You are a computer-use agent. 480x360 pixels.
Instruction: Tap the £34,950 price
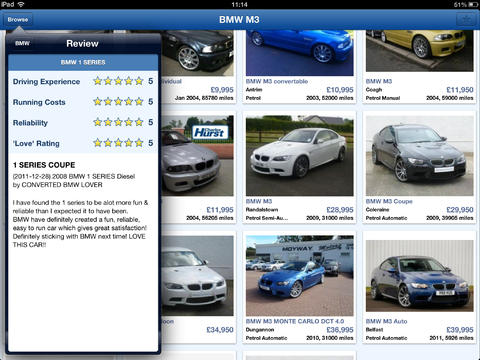(220, 330)
